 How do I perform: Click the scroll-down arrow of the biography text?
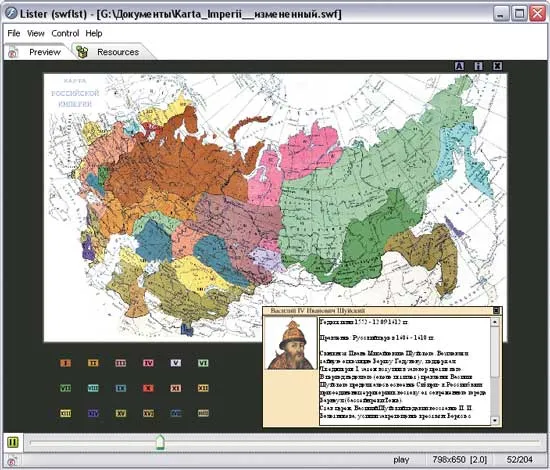[x=495, y=420]
